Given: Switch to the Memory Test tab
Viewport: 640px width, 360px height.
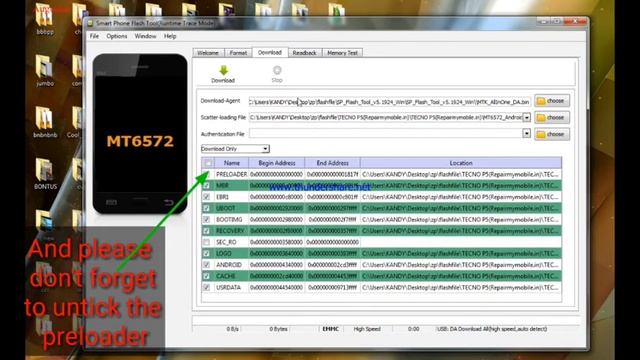Looking at the screenshot, I should (x=342, y=53).
